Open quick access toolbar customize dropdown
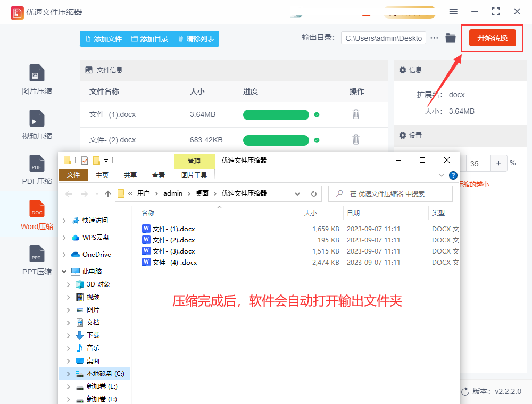 click(x=106, y=161)
